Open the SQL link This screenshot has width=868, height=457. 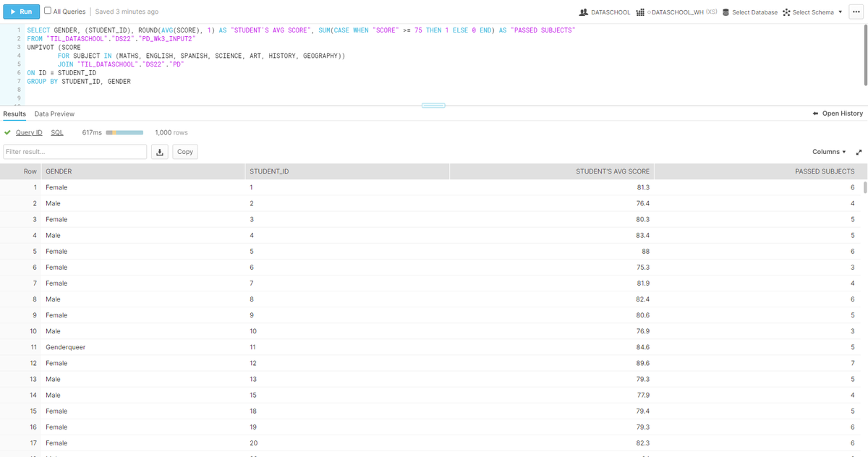click(x=56, y=132)
